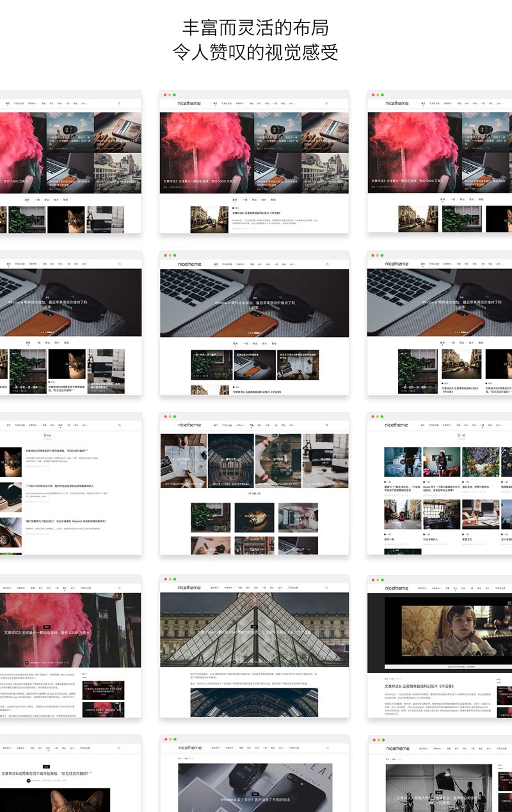Click nicetheme logo in the category tile grid window
The height and width of the screenshot is (812, 512).
189,425
